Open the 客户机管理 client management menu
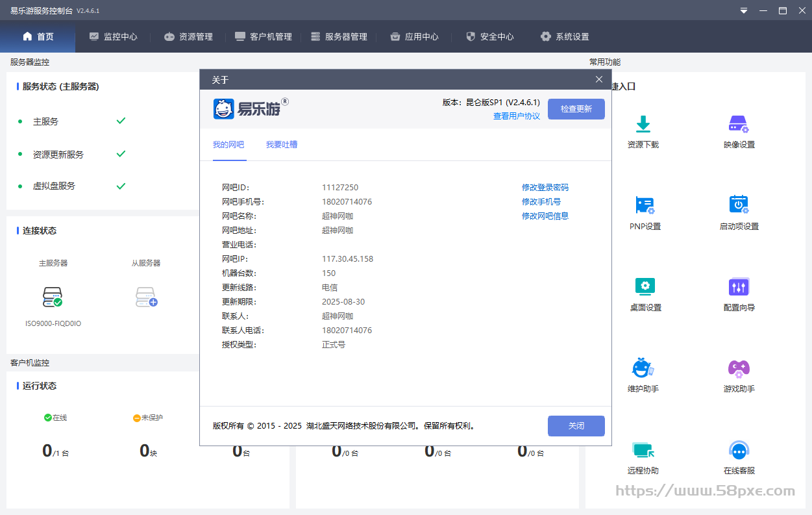 (x=264, y=37)
